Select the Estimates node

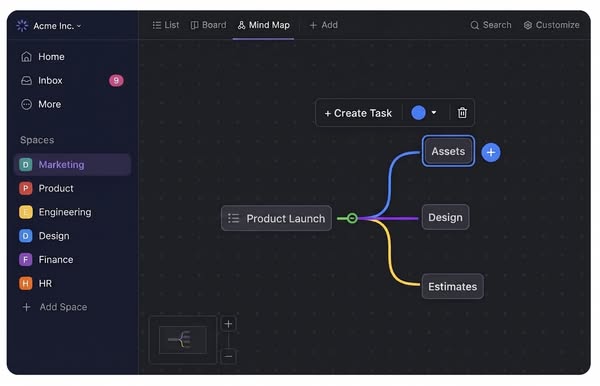(453, 287)
